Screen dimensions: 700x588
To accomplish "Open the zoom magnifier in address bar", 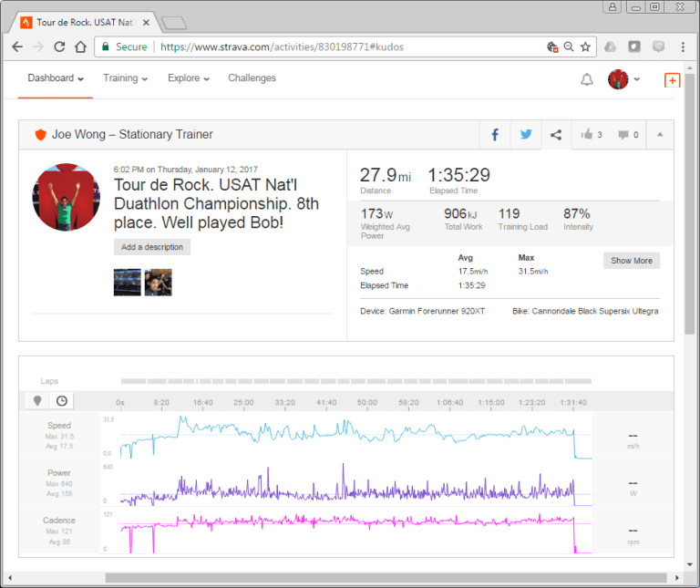I will click(569, 46).
